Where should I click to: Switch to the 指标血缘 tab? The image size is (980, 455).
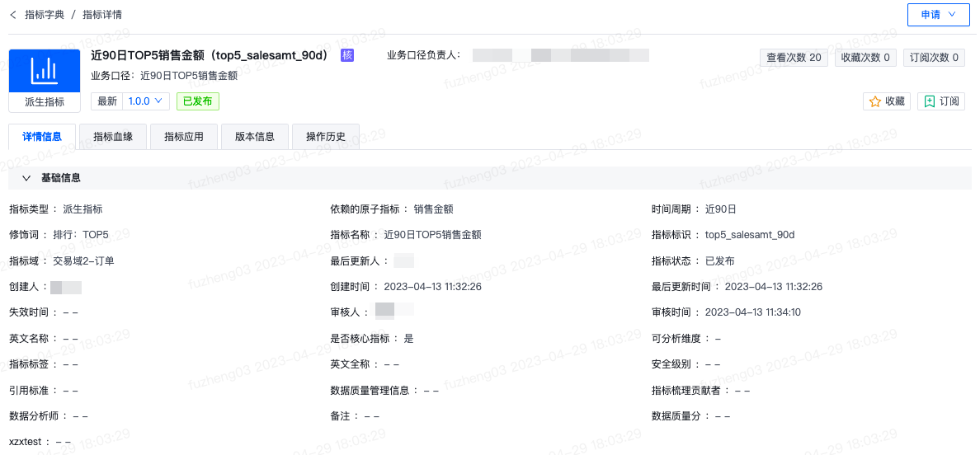(x=113, y=137)
